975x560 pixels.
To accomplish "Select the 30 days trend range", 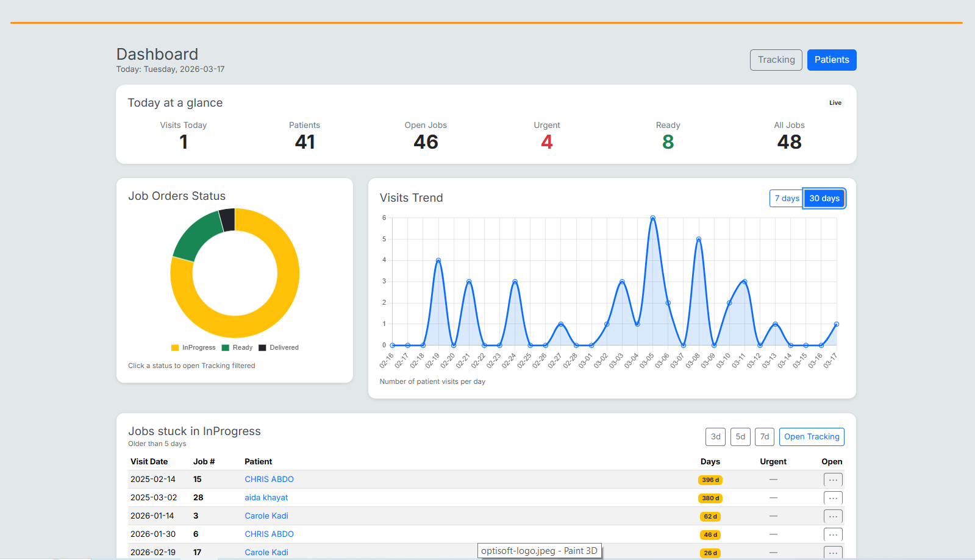I will tap(824, 199).
